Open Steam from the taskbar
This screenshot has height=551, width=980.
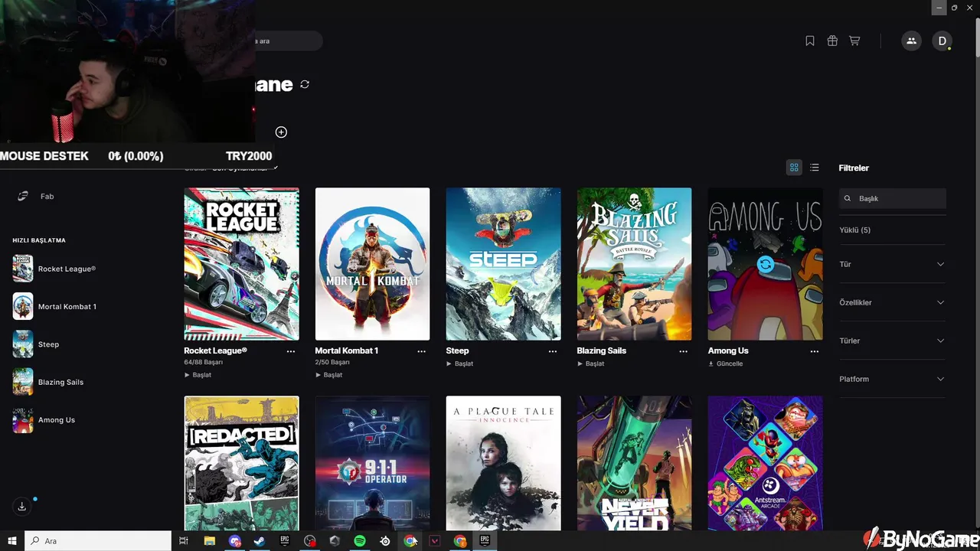260,541
